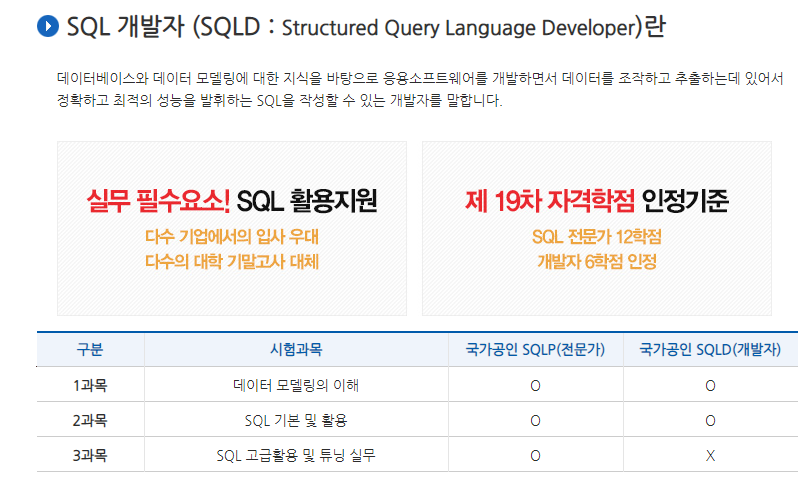Click the description line starting '데이터베이스와 데이터 모델링에'
The image size is (812, 482).
[420, 79]
